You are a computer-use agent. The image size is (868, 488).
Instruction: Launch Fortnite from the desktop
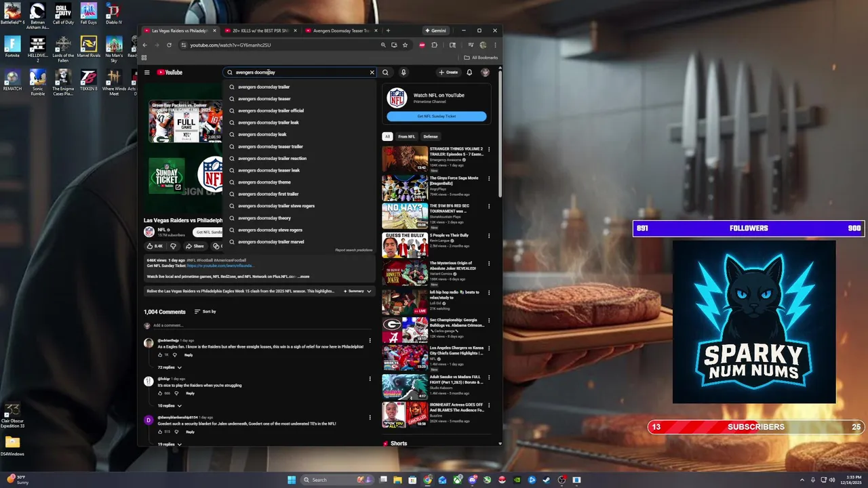(12, 47)
